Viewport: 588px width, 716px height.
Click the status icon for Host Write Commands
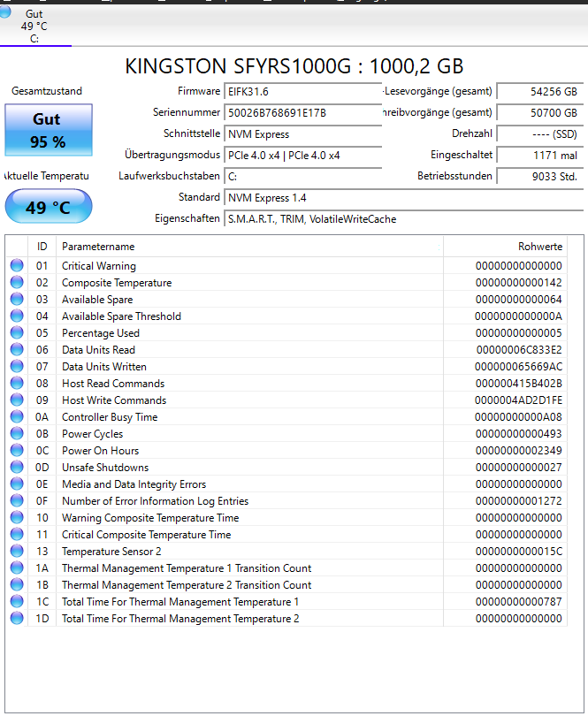coord(17,399)
